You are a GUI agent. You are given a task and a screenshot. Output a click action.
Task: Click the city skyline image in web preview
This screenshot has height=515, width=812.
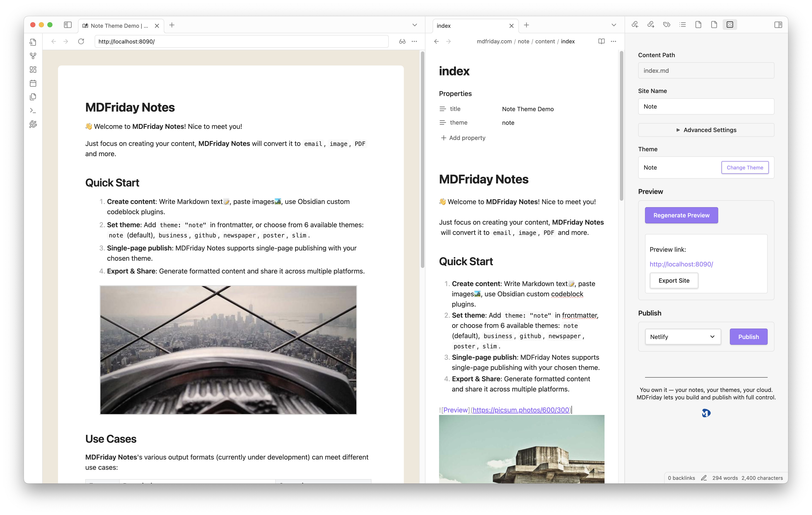coord(228,350)
